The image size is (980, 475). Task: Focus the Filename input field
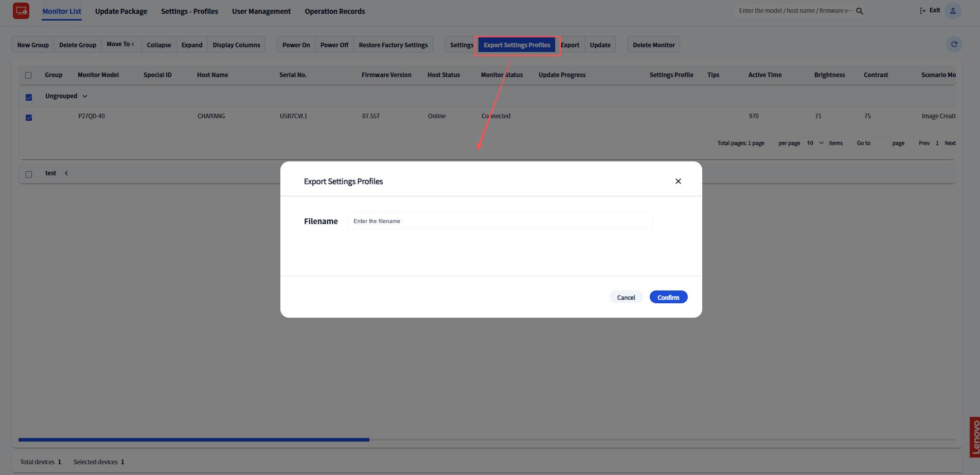pos(500,221)
